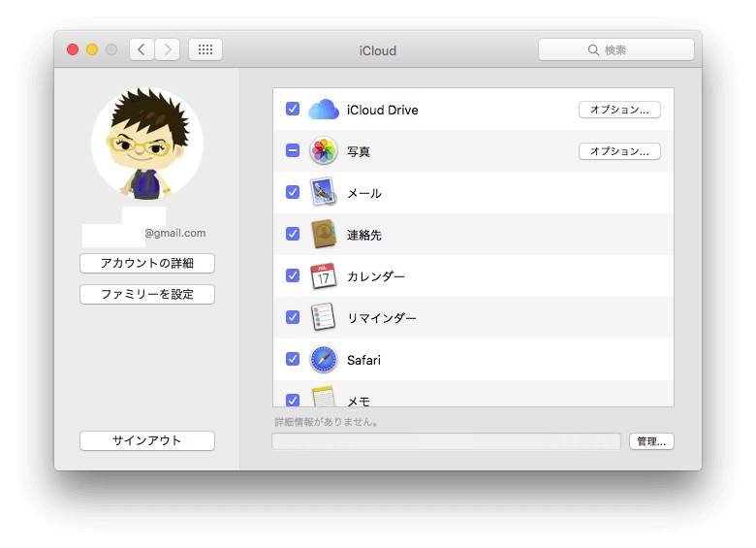Toggle the 写真 mixed-state checkbox
The image size is (756, 548).
click(x=293, y=150)
